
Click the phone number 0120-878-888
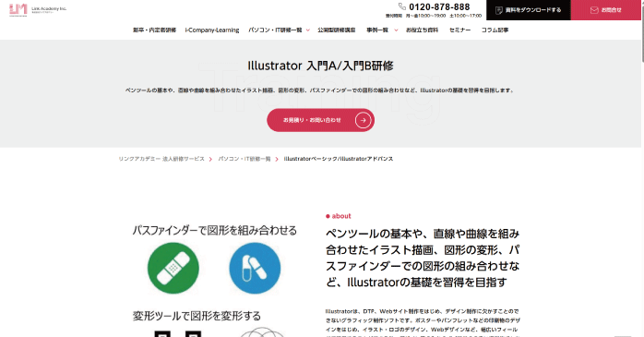(x=439, y=7)
